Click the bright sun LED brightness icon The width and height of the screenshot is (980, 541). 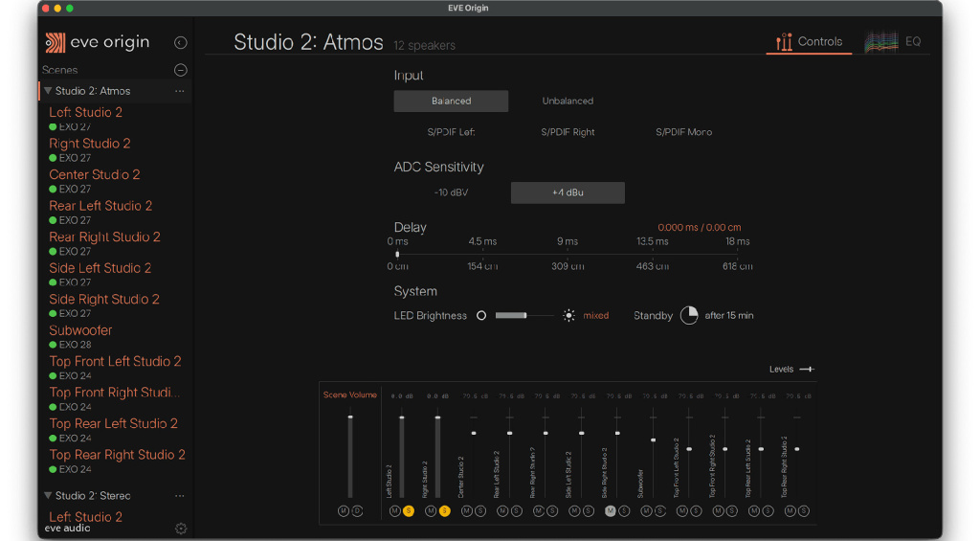(x=568, y=315)
